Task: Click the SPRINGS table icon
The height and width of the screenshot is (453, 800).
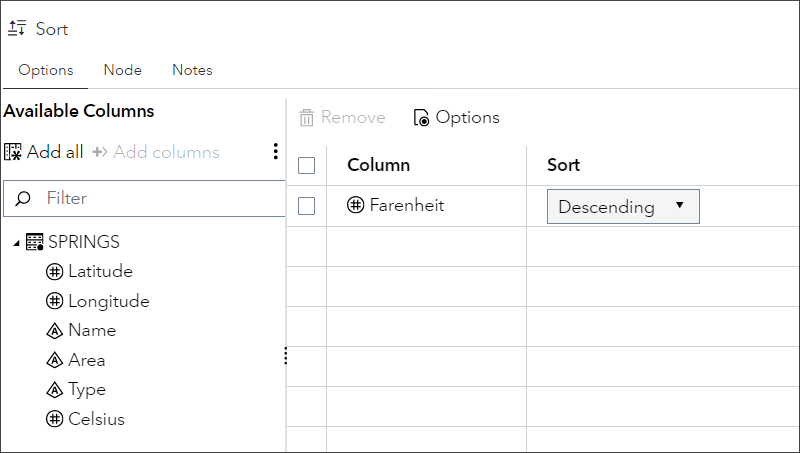Action: tap(34, 242)
